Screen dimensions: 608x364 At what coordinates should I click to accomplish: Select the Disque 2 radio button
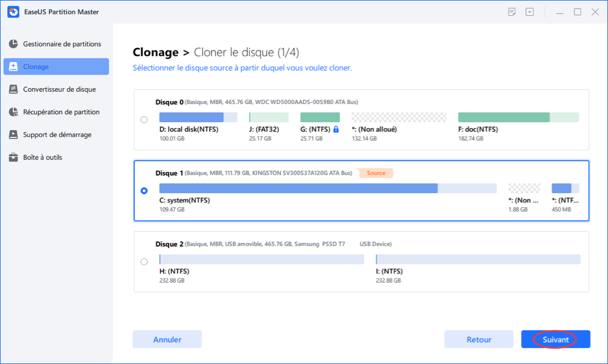click(144, 262)
